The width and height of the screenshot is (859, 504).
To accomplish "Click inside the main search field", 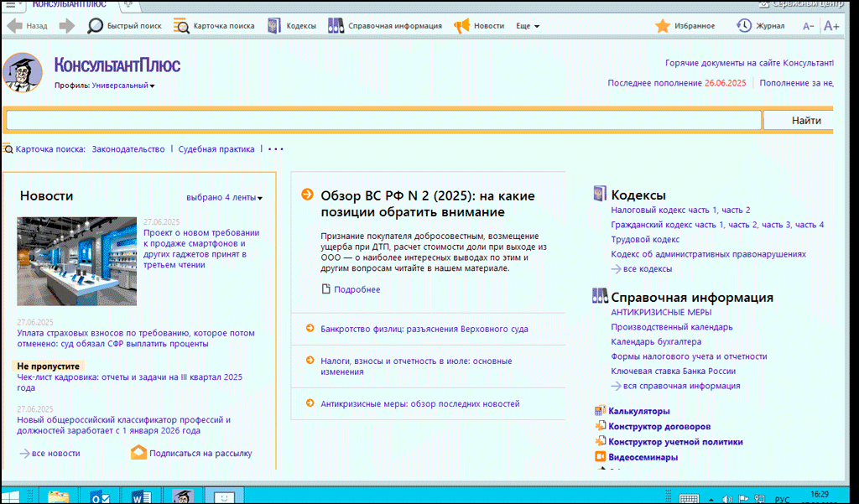I will tap(383, 121).
